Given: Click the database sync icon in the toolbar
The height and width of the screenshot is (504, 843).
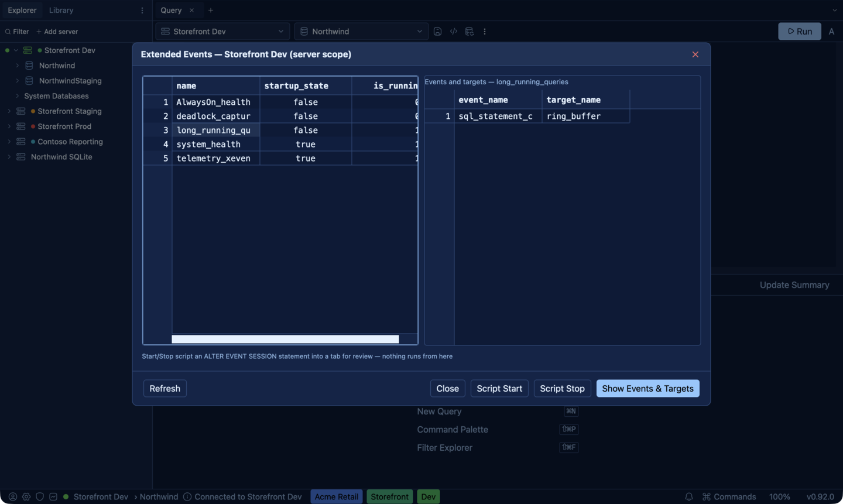Looking at the screenshot, I should coord(470,32).
